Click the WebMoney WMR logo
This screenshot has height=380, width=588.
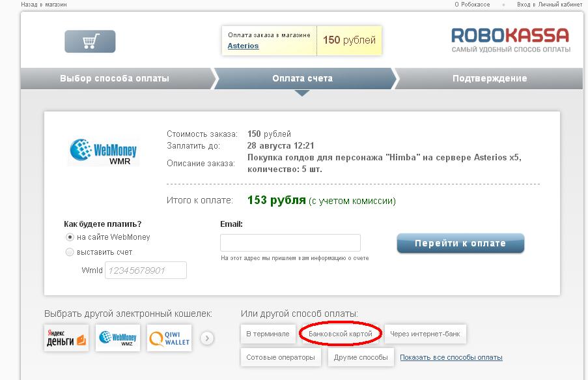[x=104, y=152]
